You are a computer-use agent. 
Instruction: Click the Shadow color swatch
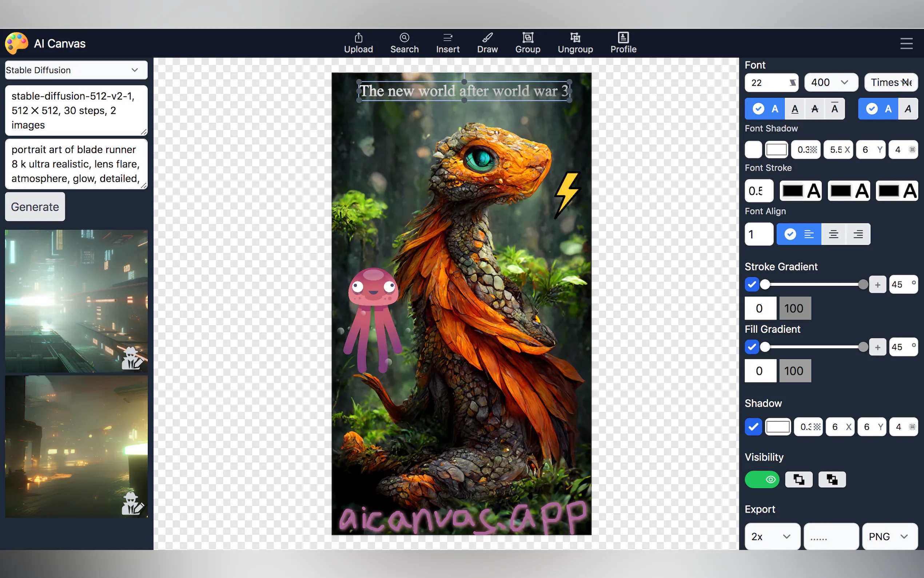(x=777, y=427)
